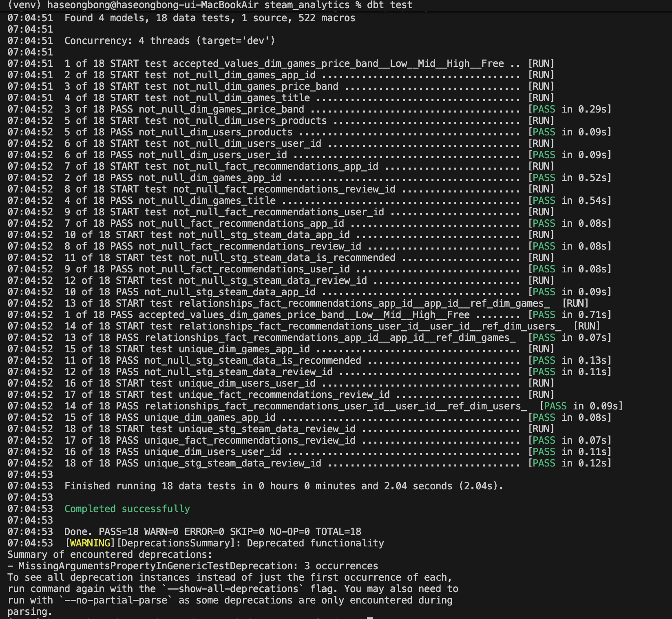672x619 pixels.
Task: Click '[PASS in 0.12s]' result text
Action: tap(570, 463)
